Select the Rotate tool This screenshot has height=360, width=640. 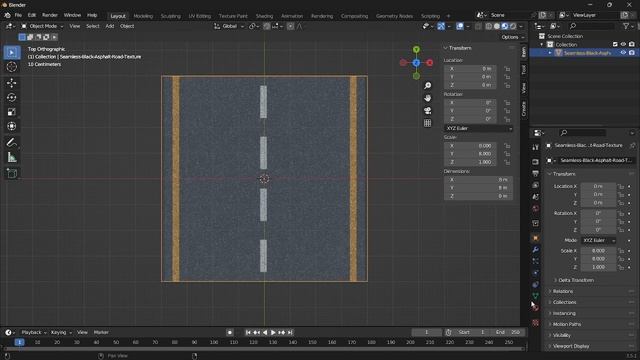pos(12,98)
